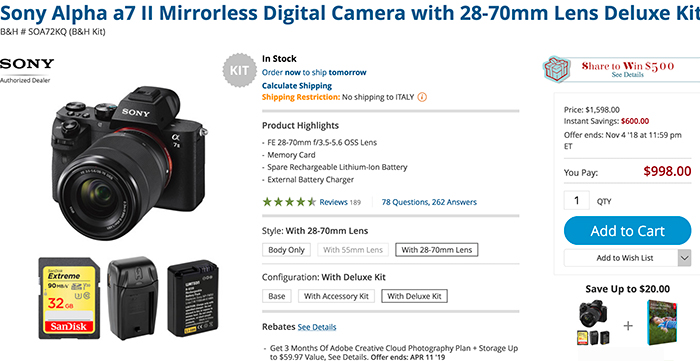
Task: Click the gift box Share to Win icon
Action: [556, 68]
